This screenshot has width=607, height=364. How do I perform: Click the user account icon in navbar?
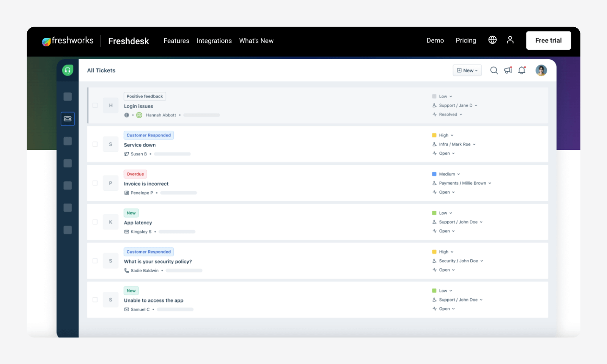click(x=510, y=40)
